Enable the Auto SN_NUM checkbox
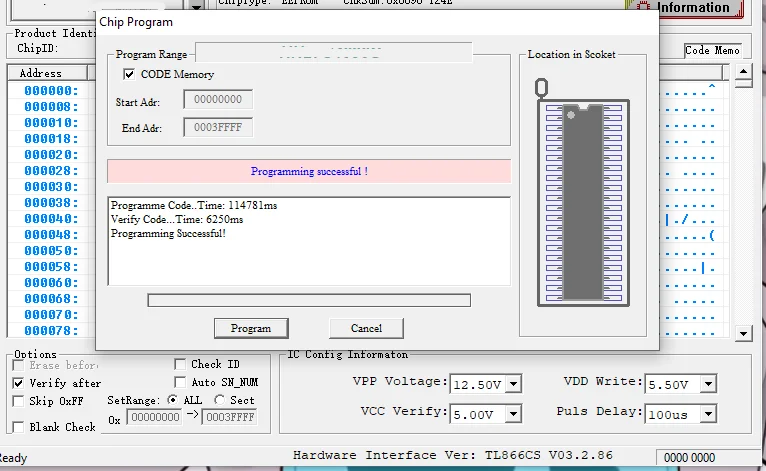The width and height of the screenshot is (766, 471). point(180,382)
